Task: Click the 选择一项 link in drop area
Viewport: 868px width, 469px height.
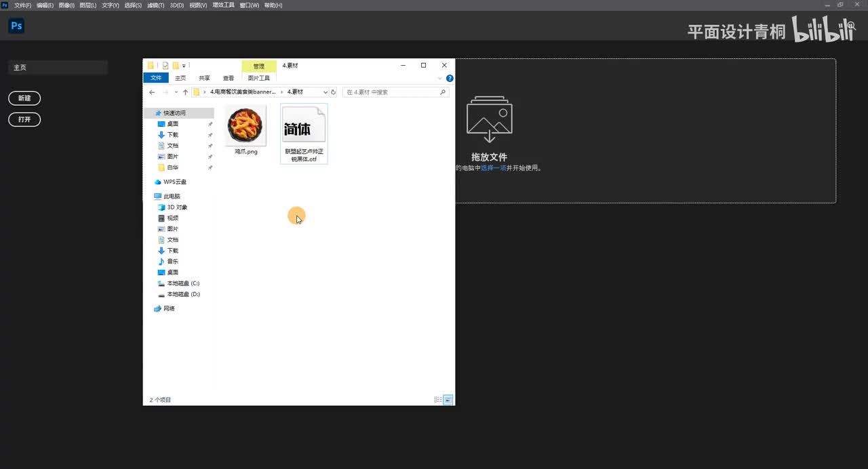Action: point(494,167)
